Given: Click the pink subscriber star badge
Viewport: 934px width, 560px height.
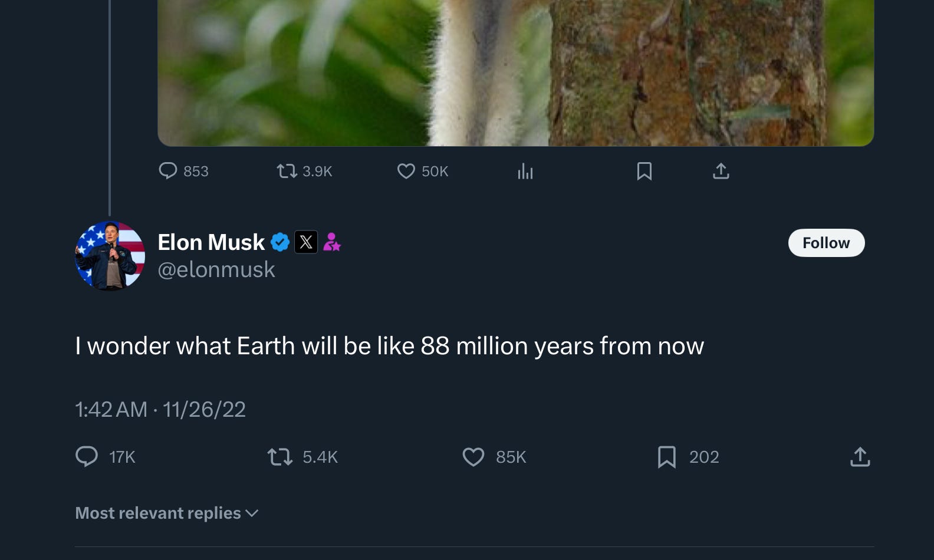Looking at the screenshot, I should pyautogui.click(x=332, y=242).
